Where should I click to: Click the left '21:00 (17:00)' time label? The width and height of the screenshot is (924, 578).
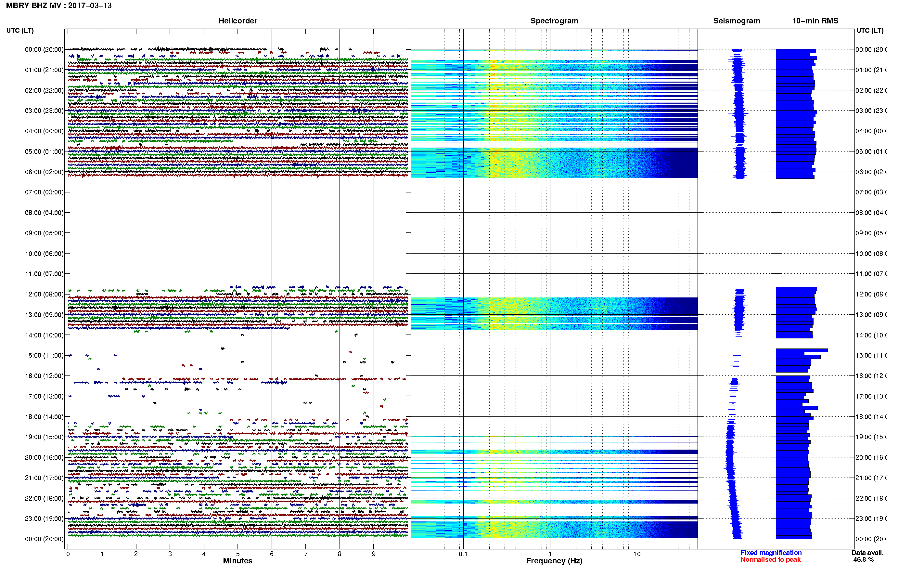[44, 478]
